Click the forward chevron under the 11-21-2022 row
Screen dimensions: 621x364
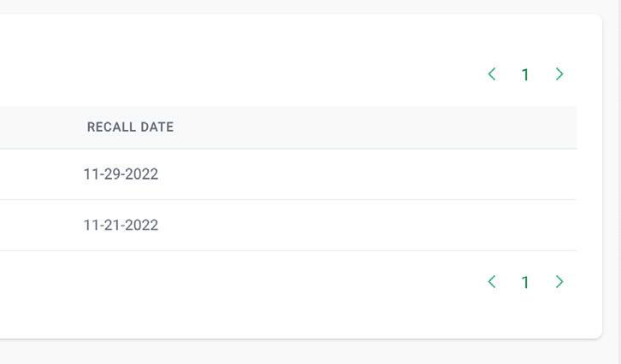pos(559,282)
